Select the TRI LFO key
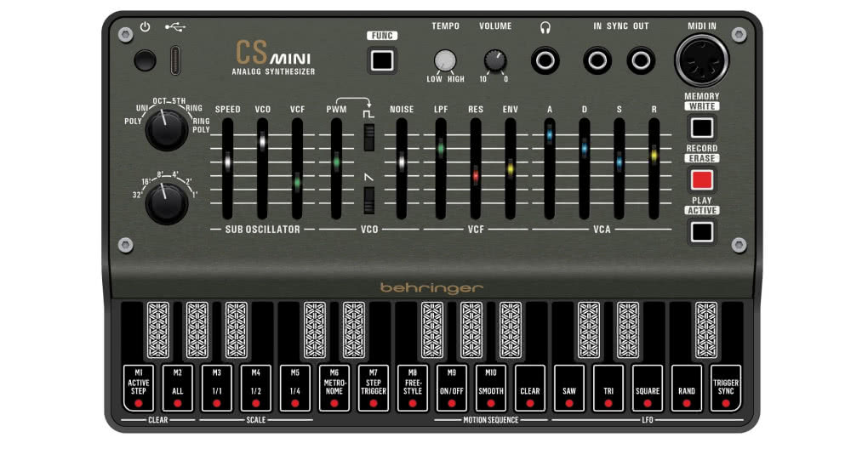The height and width of the screenshot is (466, 868). 608,388
